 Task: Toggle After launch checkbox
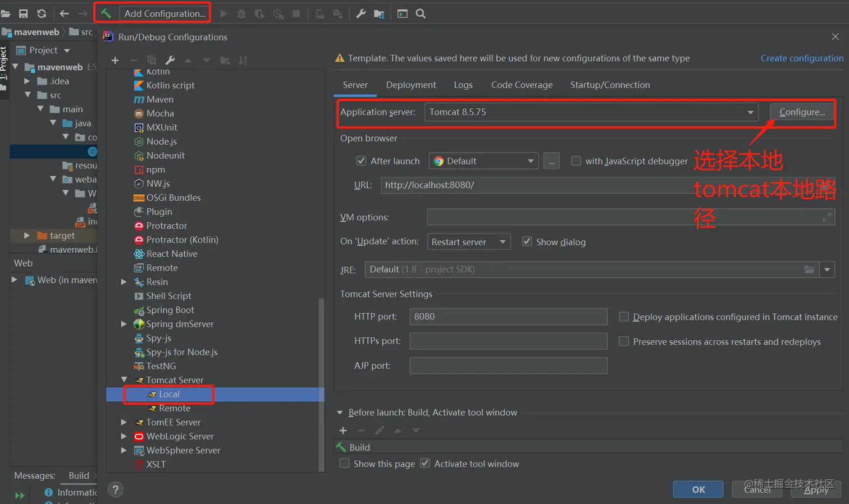pos(362,161)
